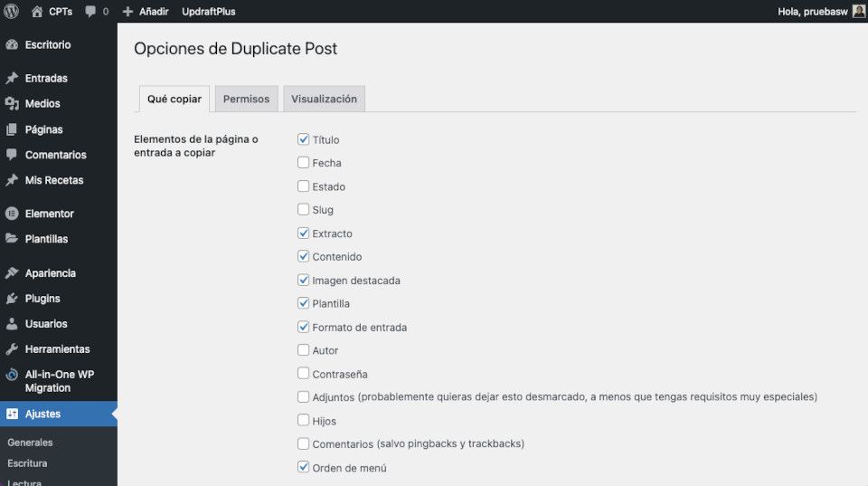Uncheck the Título checkbox

pyautogui.click(x=303, y=139)
